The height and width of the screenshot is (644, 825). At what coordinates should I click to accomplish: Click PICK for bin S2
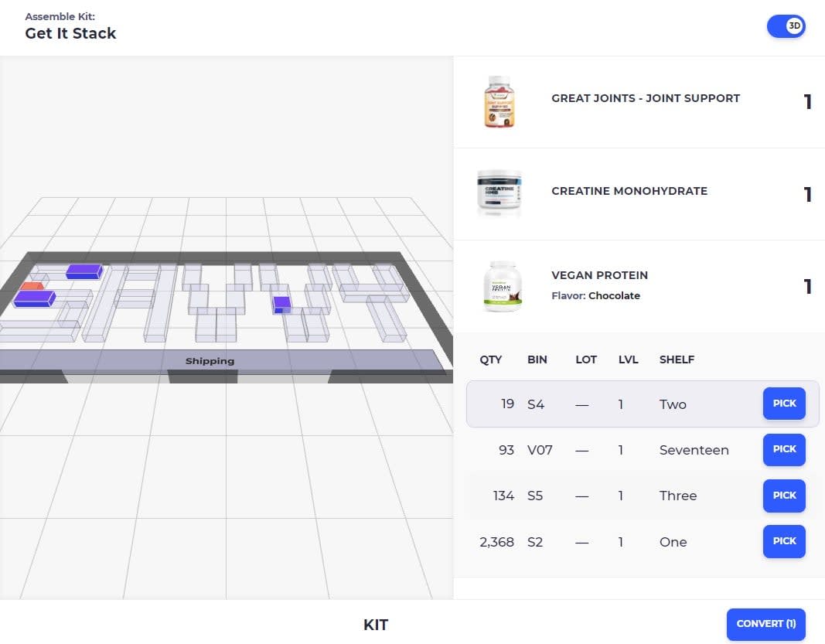tap(784, 541)
